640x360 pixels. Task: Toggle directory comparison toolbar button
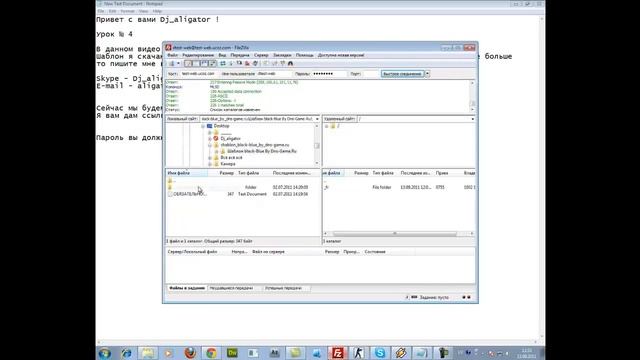click(x=274, y=63)
